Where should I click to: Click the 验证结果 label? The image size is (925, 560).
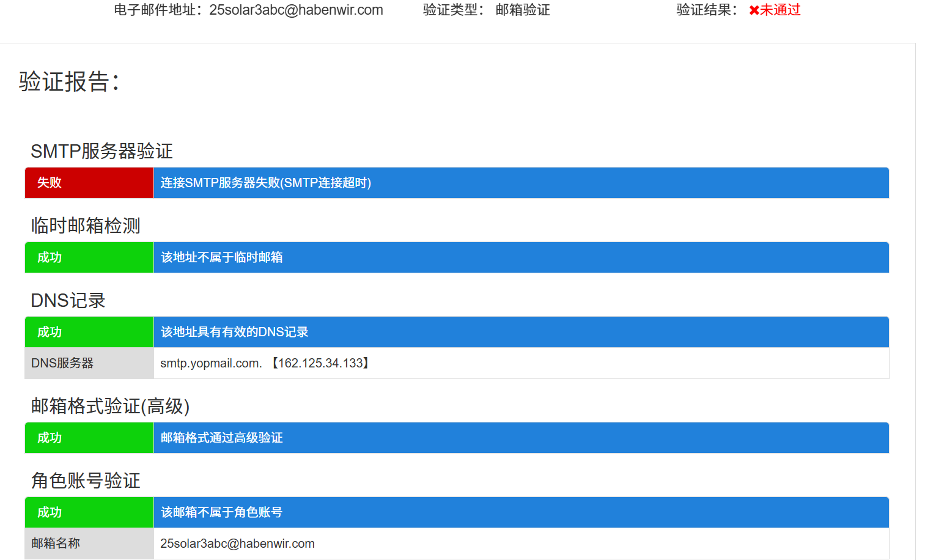[x=707, y=10]
